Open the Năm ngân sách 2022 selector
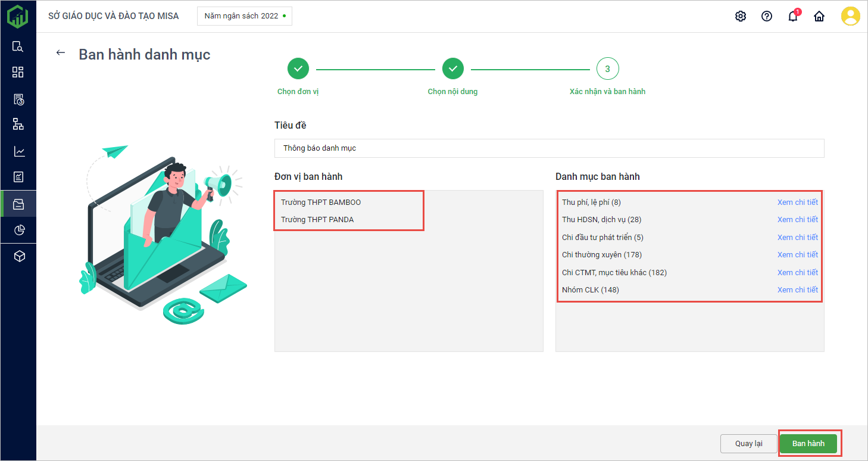The width and height of the screenshot is (868, 461). (245, 16)
